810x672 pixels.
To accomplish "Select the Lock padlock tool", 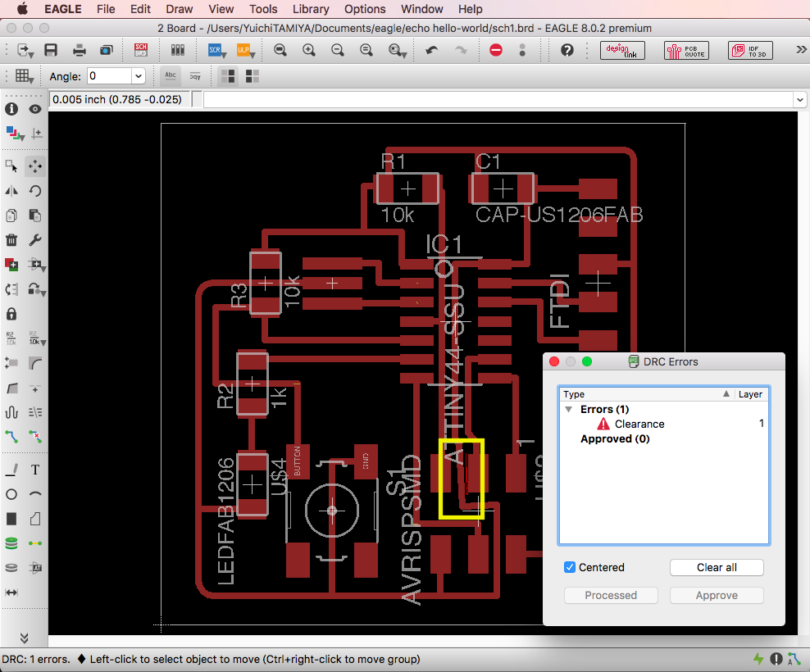I will point(11,314).
